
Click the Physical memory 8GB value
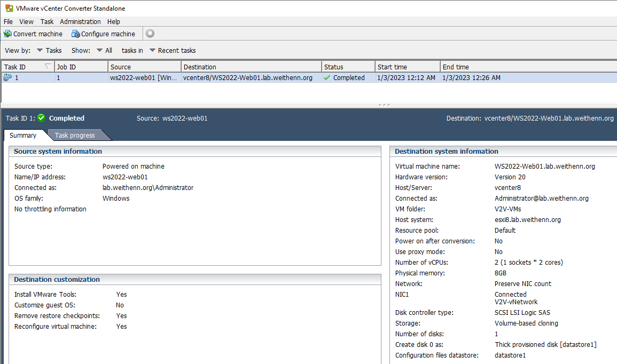pos(501,273)
